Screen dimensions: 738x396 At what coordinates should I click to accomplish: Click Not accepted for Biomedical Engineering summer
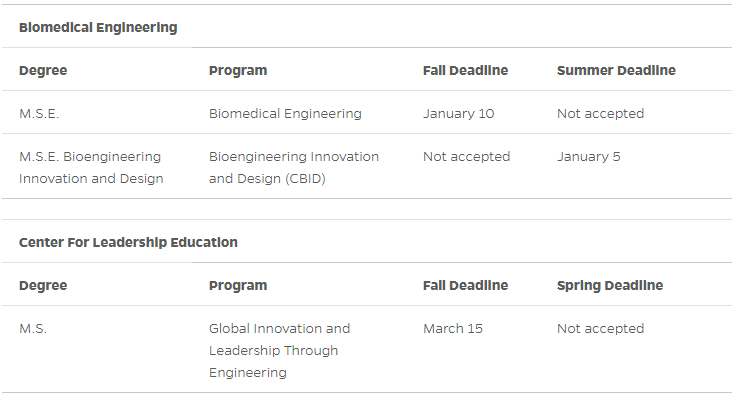coord(601,113)
